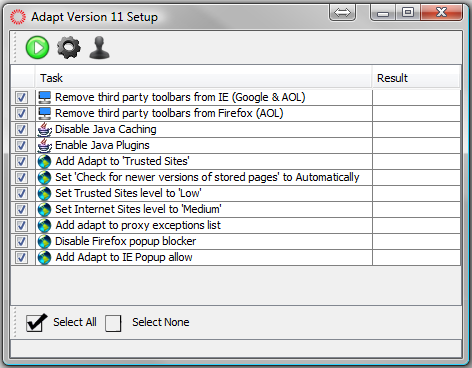Click the Select All checkmark button
This screenshot has width=472, height=368.
[x=36, y=323]
